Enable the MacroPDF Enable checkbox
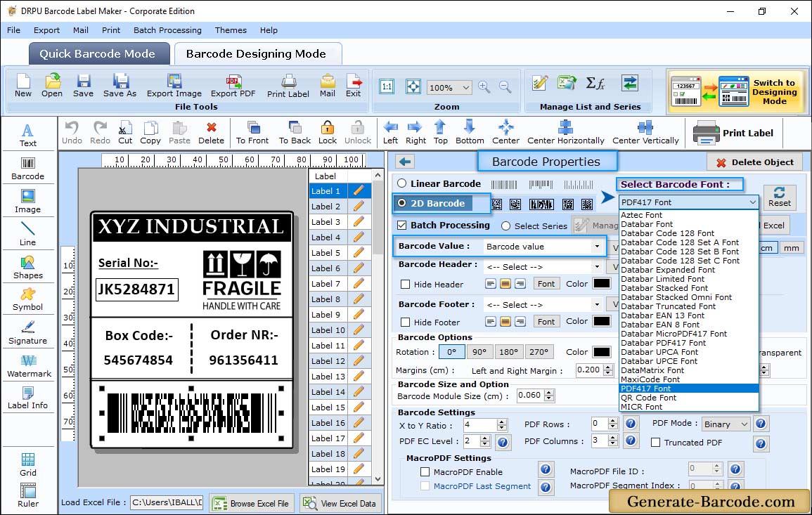 coord(425,471)
